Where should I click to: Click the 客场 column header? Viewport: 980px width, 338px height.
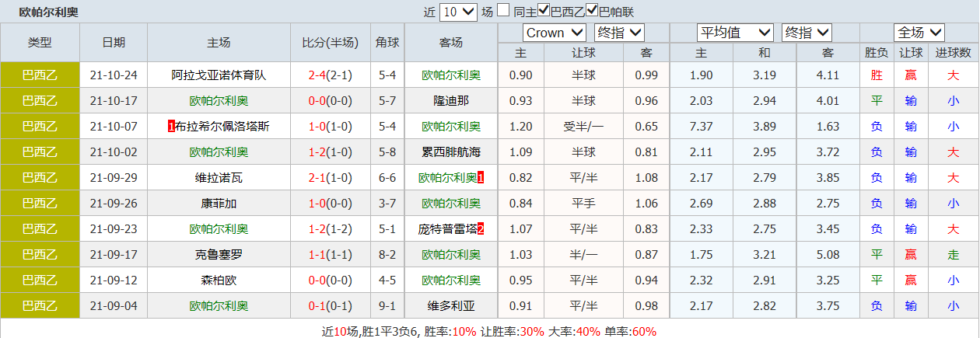tap(451, 43)
